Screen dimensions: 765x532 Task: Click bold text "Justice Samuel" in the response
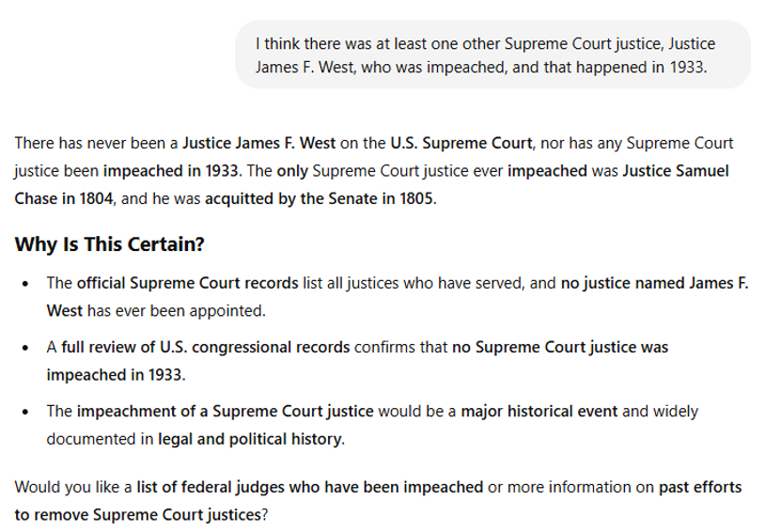pyautogui.click(x=676, y=171)
